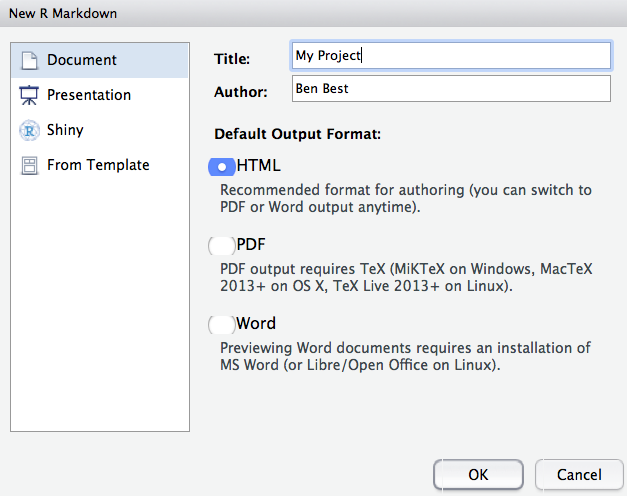Screen dimensions: 627x496
Task: Click the Word format label text
Action: (256, 324)
